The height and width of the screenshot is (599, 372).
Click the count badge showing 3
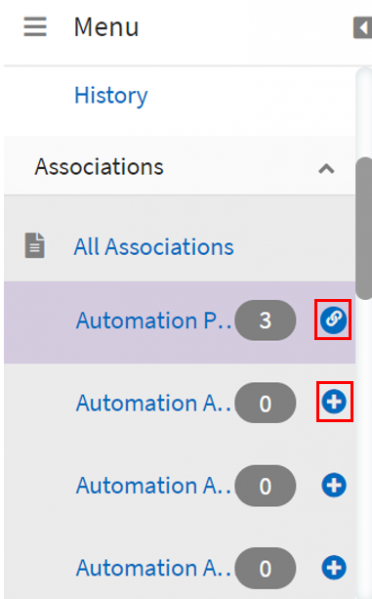tap(265, 320)
